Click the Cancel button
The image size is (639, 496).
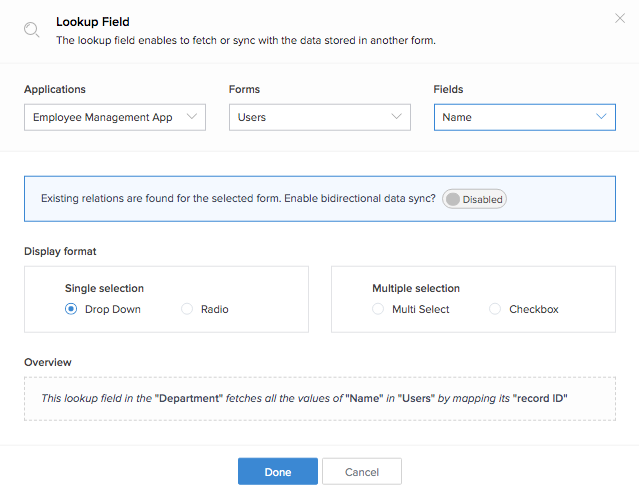pyautogui.click(x=362, y=472)
